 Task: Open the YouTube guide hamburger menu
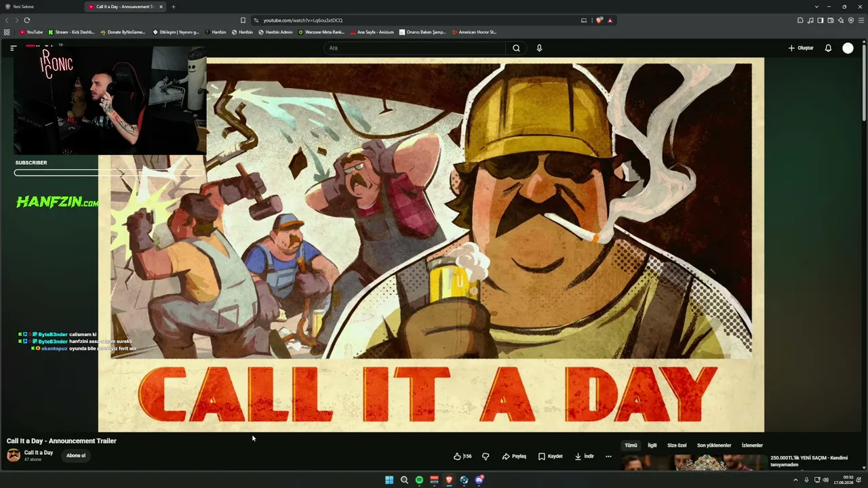(x=13, y=48)
